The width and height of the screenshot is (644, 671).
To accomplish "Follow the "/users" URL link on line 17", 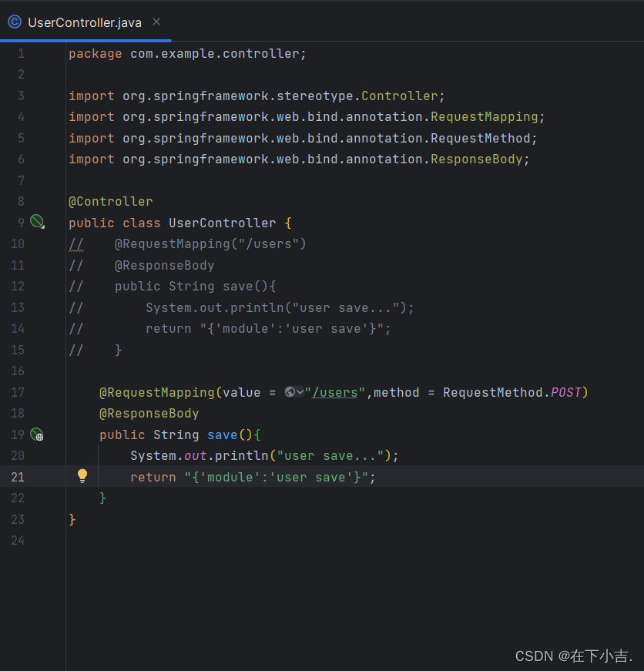I will tap(334, 392).
